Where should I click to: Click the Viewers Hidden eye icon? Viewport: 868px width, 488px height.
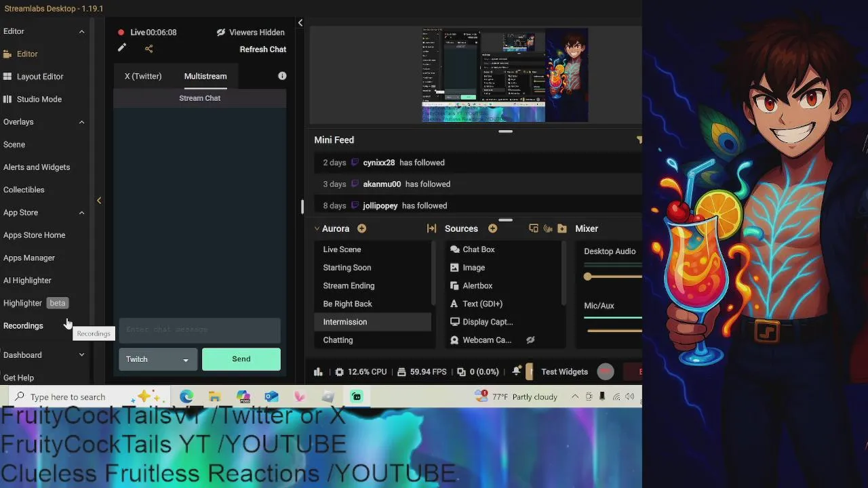tap(221, 33)
